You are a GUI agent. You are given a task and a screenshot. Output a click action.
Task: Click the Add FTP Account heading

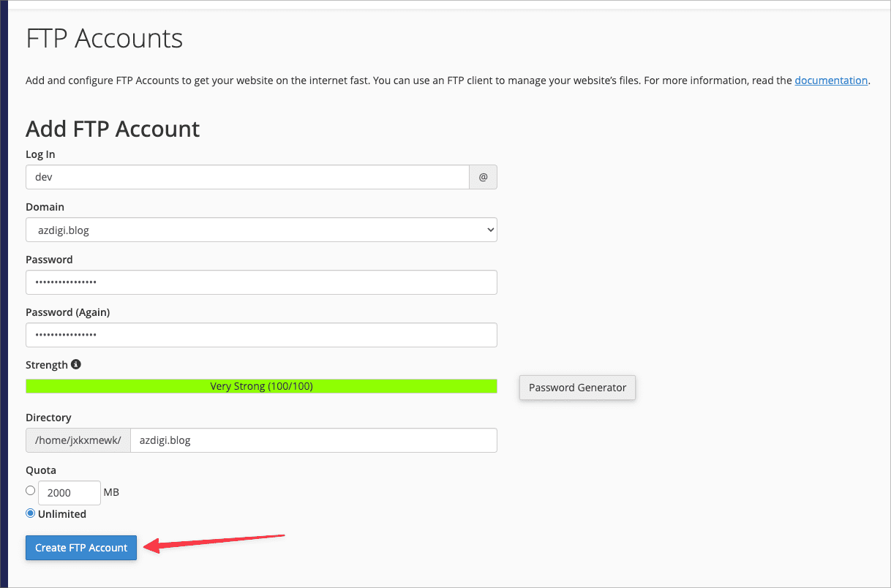[113, 129]
